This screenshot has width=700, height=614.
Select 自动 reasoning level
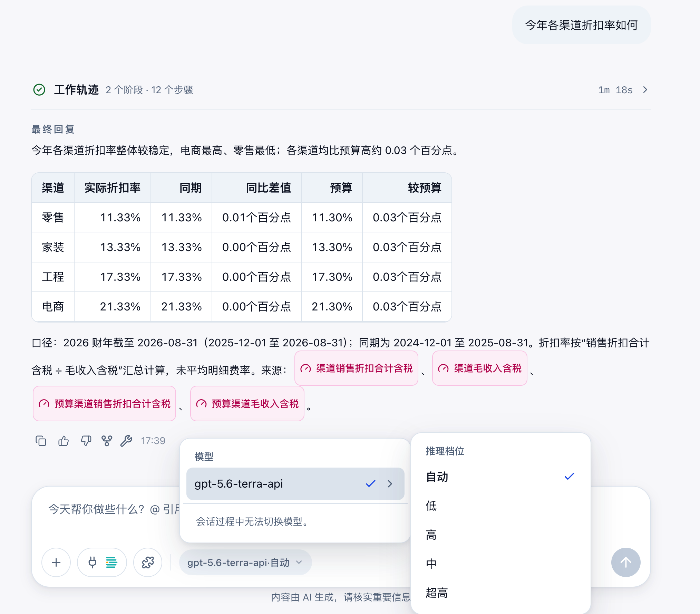(x=500, y=477)
